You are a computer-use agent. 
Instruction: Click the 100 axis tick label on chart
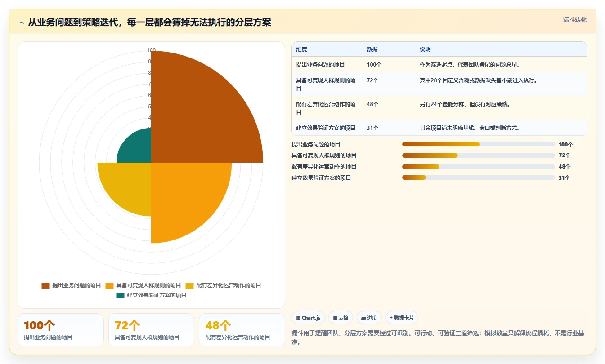(x=151, y=50)
